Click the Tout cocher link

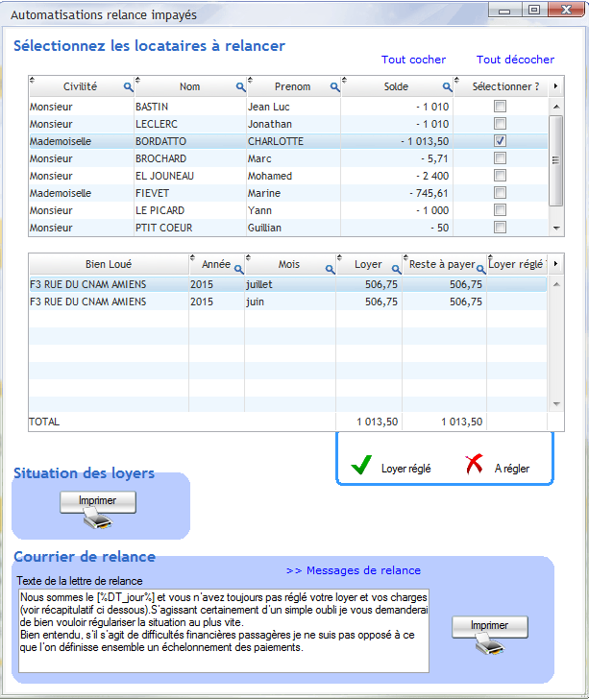click(x=413, y=60)
